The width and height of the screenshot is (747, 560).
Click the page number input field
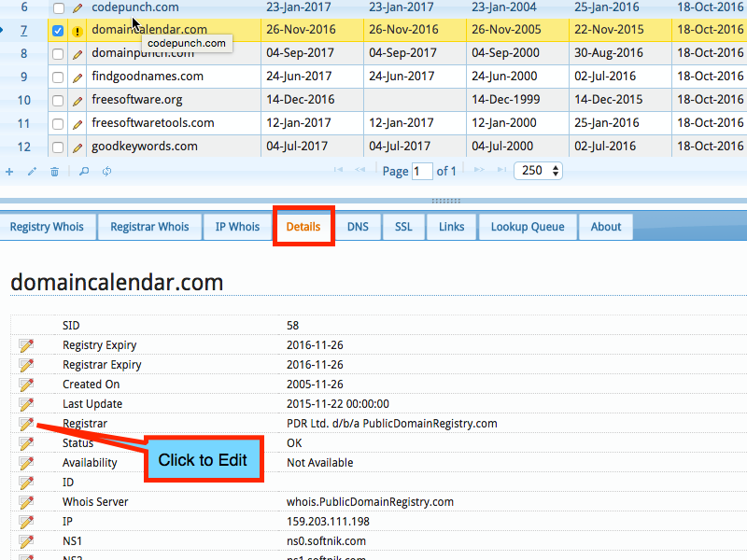point(422,171)
